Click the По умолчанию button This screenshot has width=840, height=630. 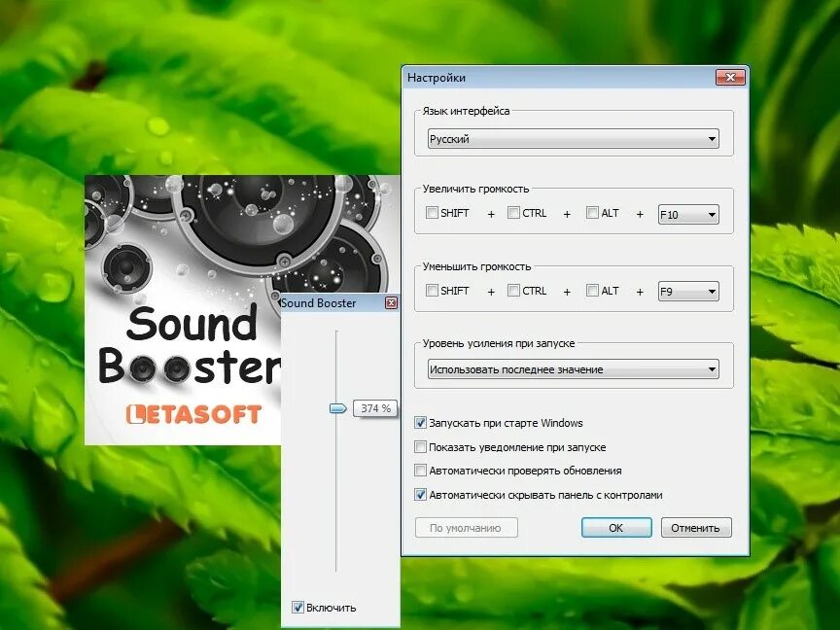coord(466,528)
